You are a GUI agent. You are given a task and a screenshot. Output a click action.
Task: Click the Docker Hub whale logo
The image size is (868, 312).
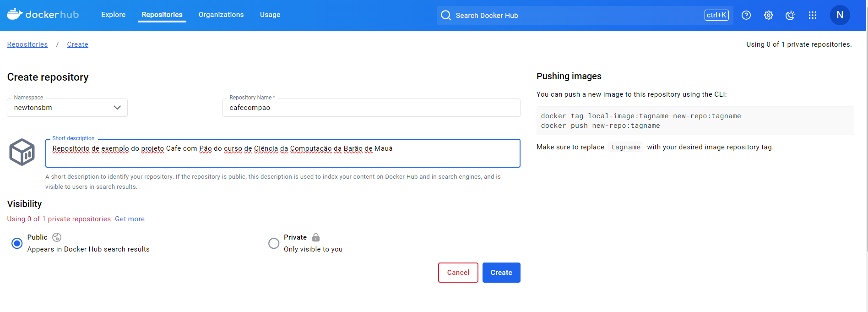click(x=43, y=14)
